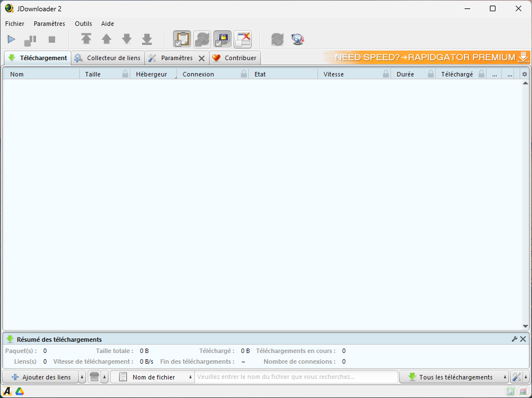Click Ajouter des liens button

40,377
